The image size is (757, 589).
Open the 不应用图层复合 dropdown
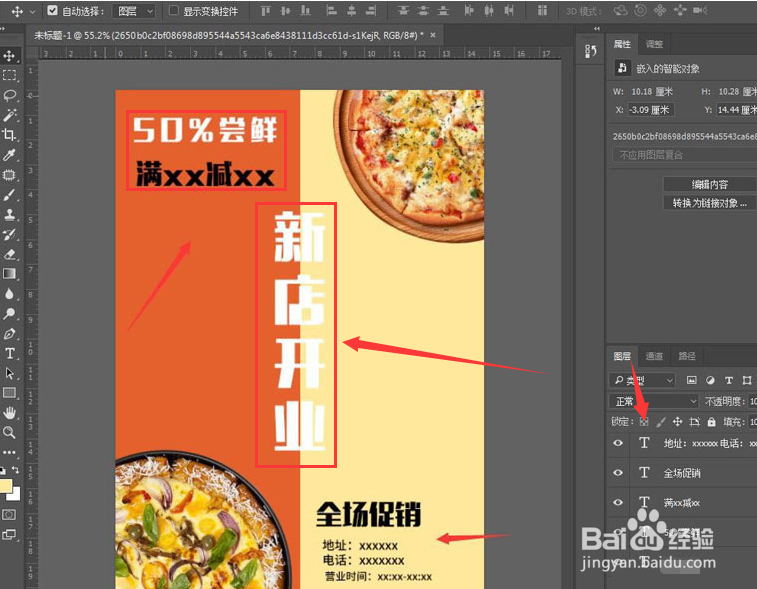coord(685,155)
